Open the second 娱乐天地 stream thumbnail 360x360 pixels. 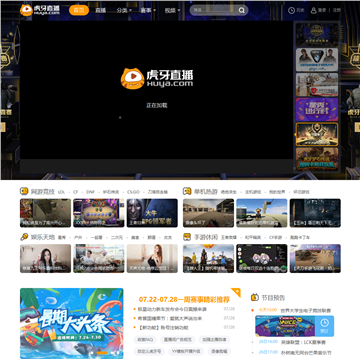99,259
